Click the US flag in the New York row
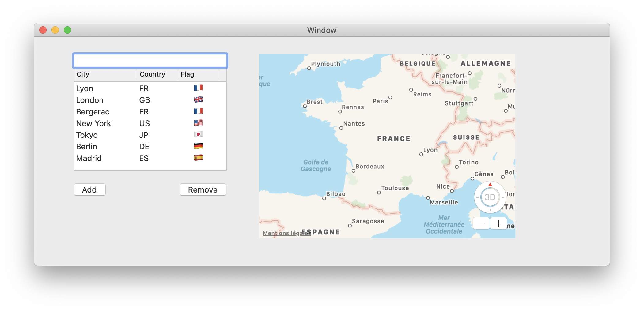The image size is (644, 311). click(198, 123)
